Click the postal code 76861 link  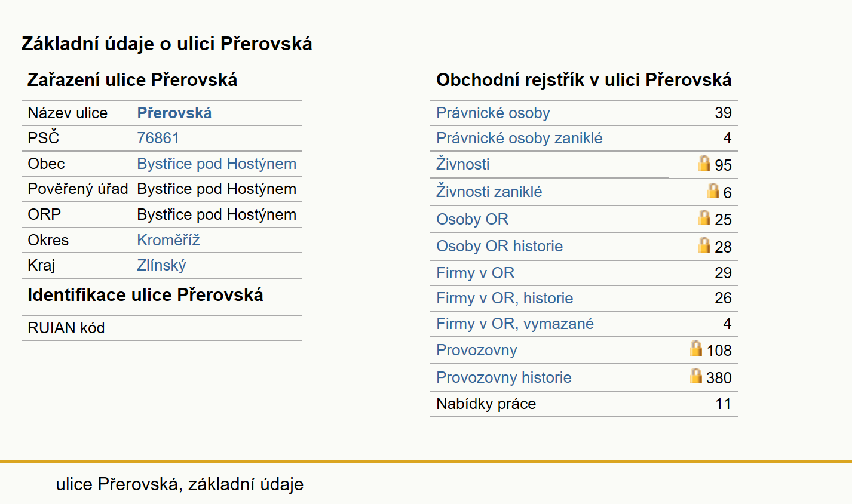(158, 138)
